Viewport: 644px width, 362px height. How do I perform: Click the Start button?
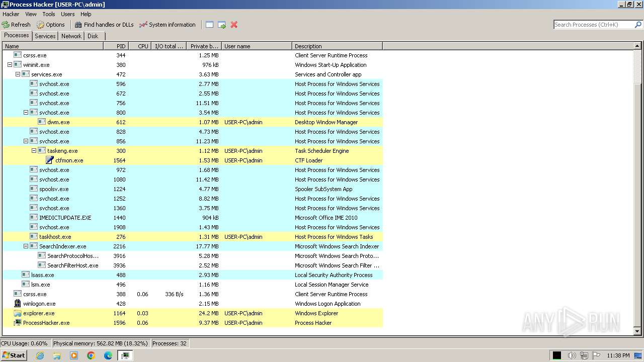14,355
